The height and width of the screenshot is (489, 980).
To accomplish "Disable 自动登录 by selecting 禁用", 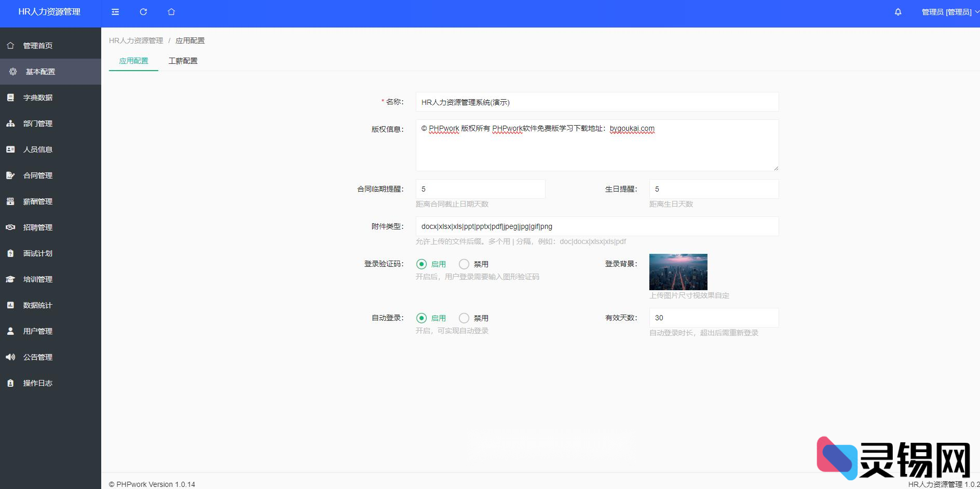I will 464,318.
